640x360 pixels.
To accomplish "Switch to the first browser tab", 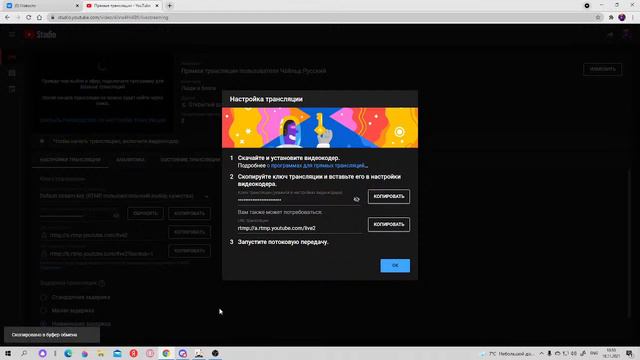I will (41, 6).
